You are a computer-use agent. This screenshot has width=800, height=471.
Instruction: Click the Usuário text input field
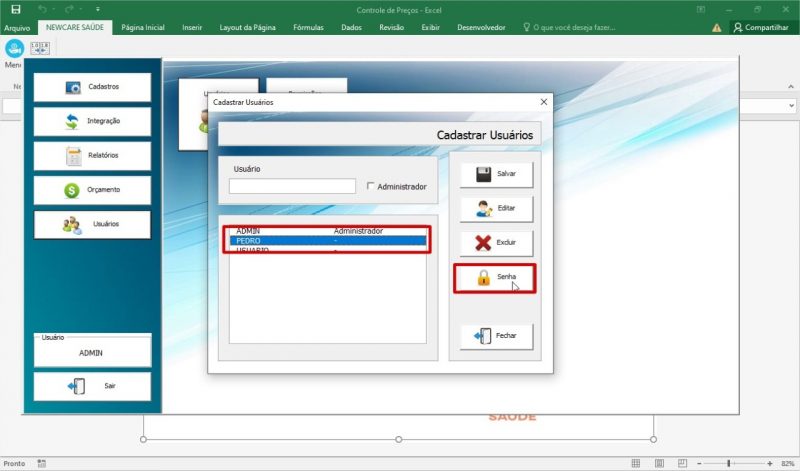pyautogui.click(x=292, y=186)
